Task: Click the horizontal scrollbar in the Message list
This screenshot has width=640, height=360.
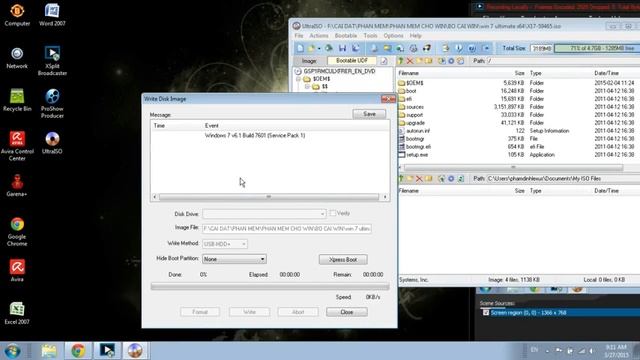Action: pyautogui.click(x=269, y=197)
